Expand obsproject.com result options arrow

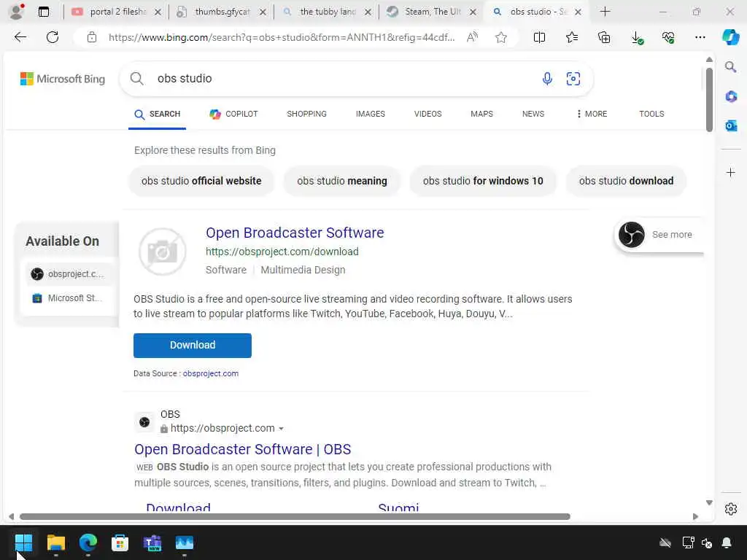click(x=281, y=429)
